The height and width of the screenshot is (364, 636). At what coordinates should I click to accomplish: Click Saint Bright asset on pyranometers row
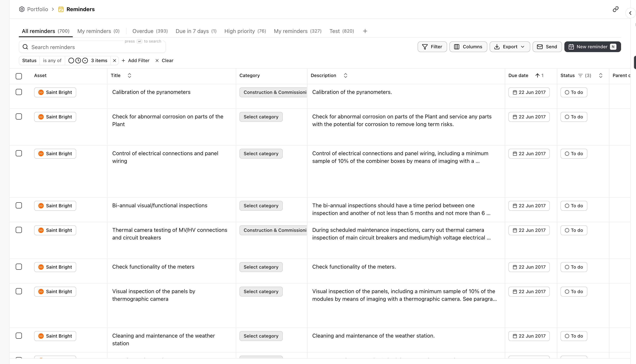pos(55,92)
